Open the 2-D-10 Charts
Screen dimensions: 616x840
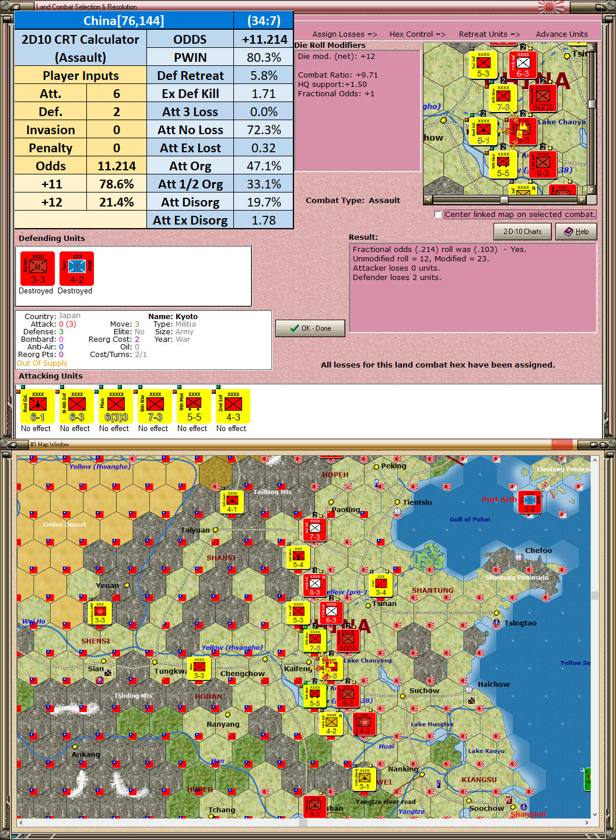tap(523, 232)
